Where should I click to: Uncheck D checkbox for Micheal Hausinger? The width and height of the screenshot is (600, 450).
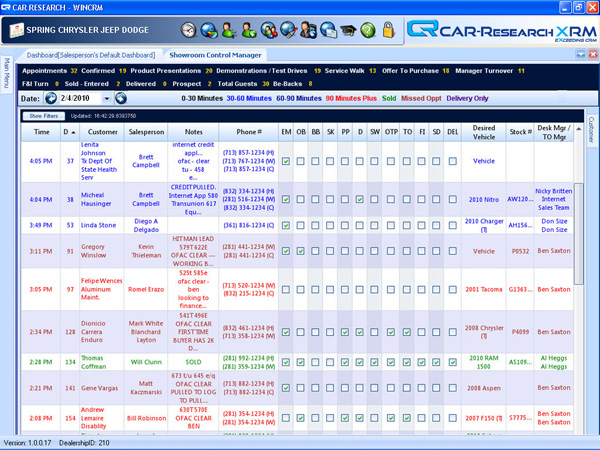tap(359, 199)
